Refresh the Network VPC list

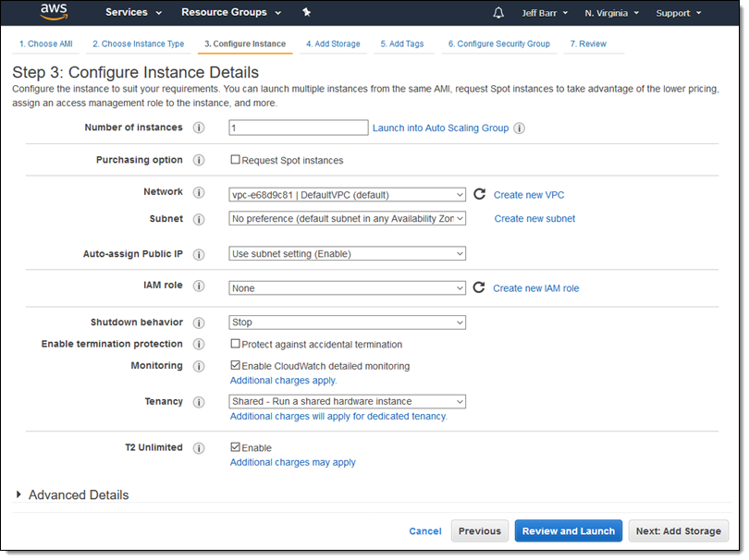point(479,195)
